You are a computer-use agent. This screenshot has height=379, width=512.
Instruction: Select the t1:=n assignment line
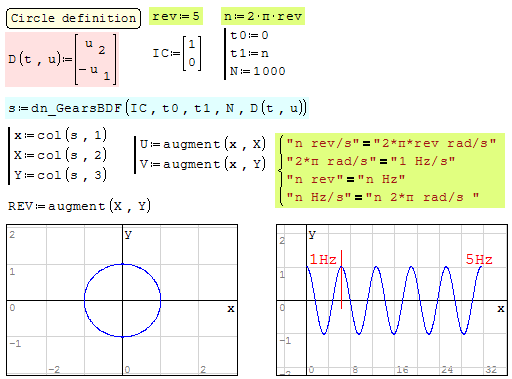tap(249, 53)
